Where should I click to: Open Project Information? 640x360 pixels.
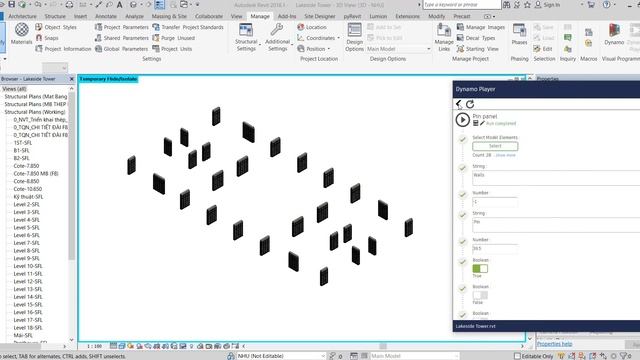[x=63, y=49]
